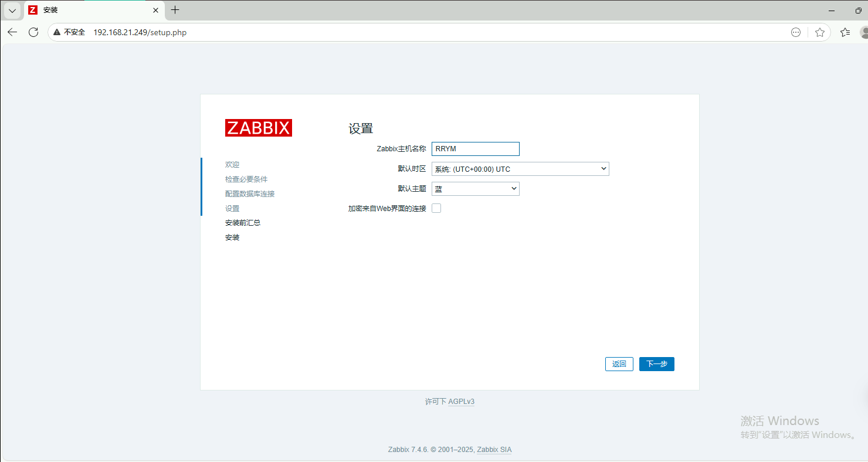Viewport: 868px width, 462px height.
Task: Close the 安装 tab
Action: coord(156,10)
